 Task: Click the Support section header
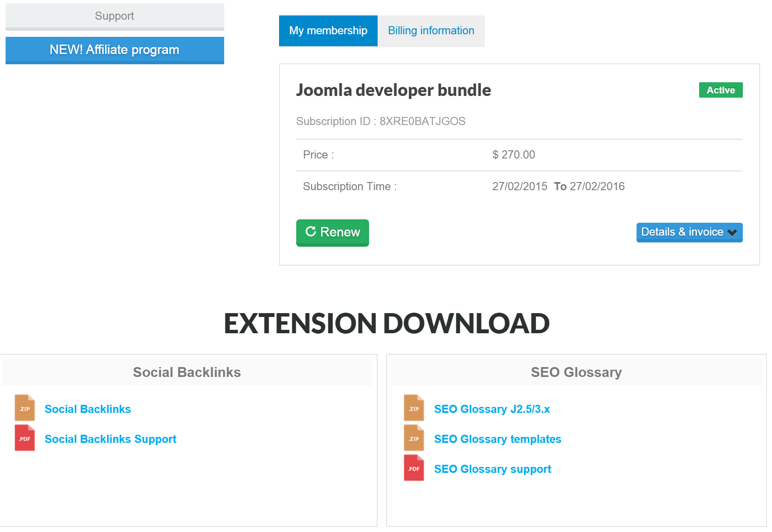pos(114,15)
